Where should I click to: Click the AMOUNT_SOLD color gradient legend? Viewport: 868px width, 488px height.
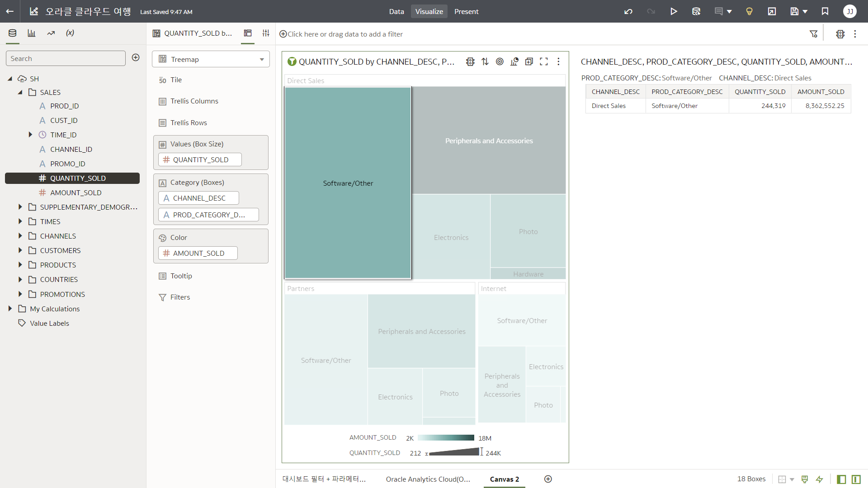(x=446, y=438)
